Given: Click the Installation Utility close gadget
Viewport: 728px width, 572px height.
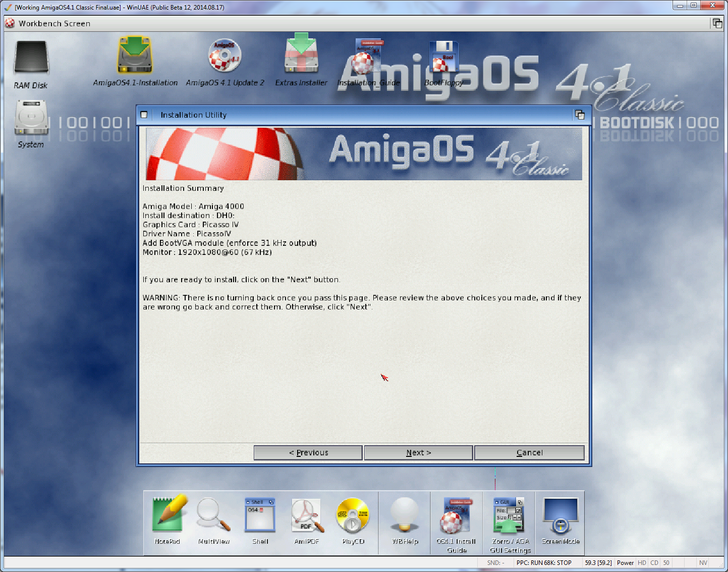Looking at the screenshot, I should [144, 115].
